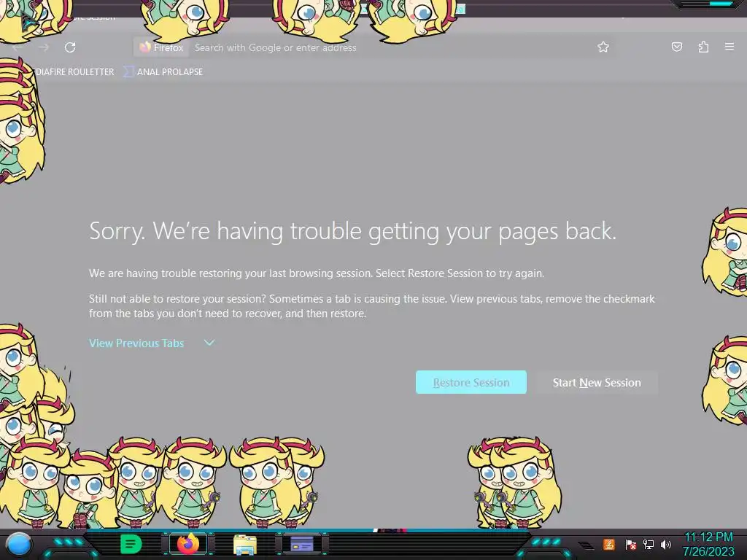Image resolution: width=747 pixels, height=560 pixels.
Task: Open the volume speaker tray icon
Action: [665, 544]
